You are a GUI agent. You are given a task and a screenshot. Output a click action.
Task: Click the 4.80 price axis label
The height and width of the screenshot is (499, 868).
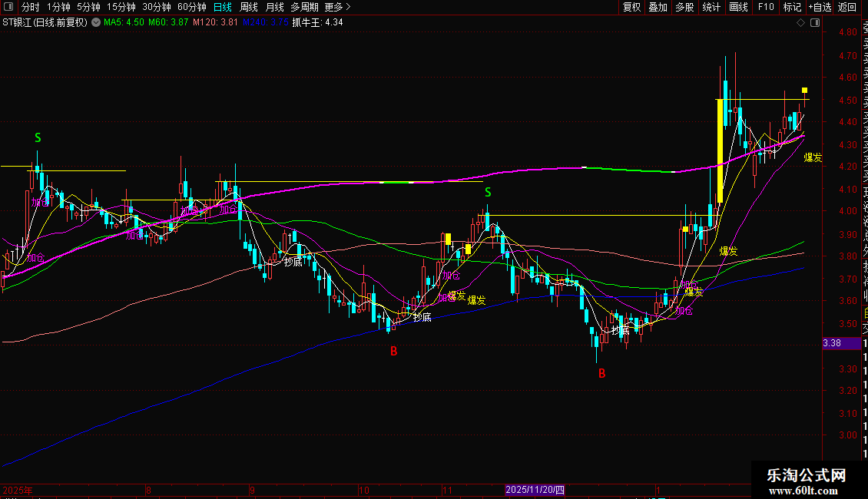click(x=847, y=32)
